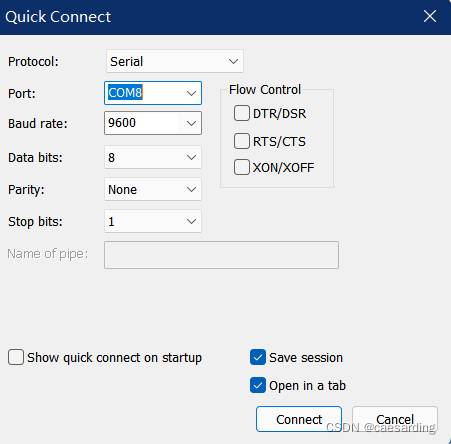
Task: Check Show quick connect on startup
Action: 16,357
